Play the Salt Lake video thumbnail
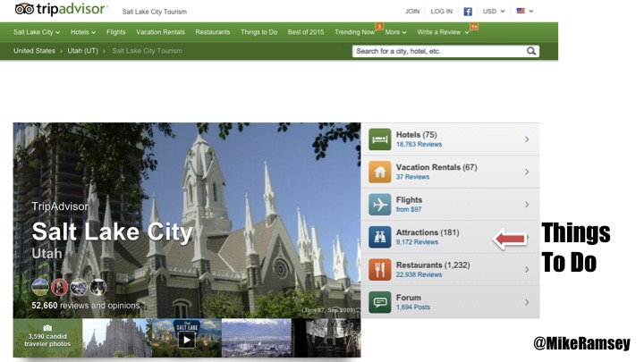 pyautogui.click(x=187, y=340)
